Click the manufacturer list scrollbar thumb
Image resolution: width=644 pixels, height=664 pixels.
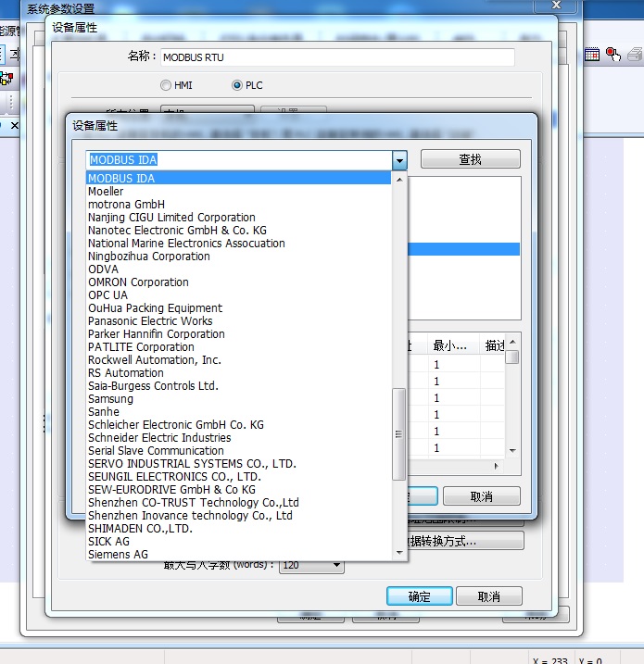coord(399,433)
